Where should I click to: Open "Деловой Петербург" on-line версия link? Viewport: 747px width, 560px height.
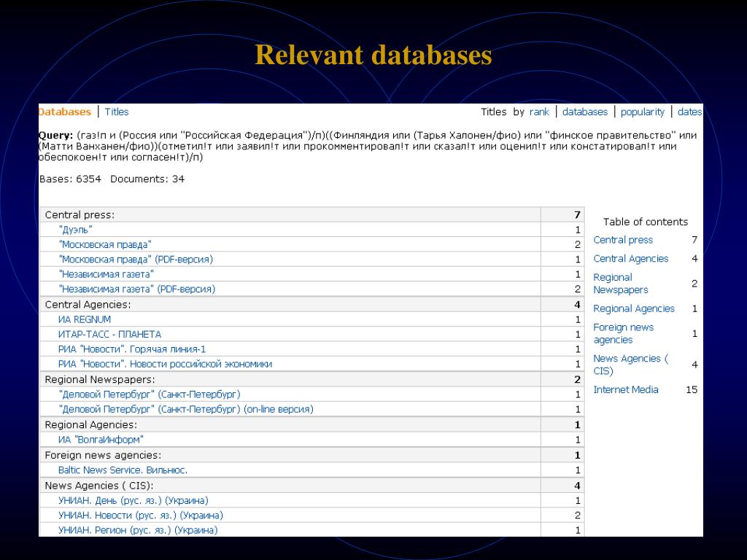pyautogui.click(x=186, y=409)
